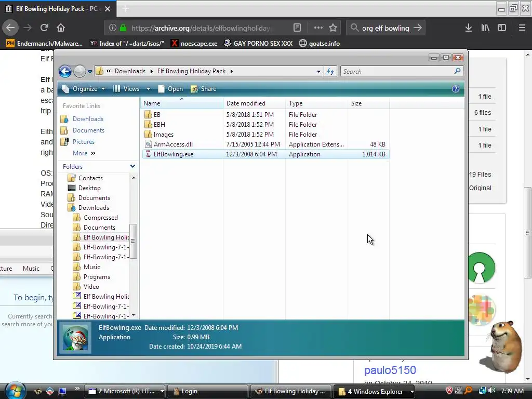Click the Firefox search box
Image resolution: width=532 pixels, height=399 pixels.
click(385, 28)
